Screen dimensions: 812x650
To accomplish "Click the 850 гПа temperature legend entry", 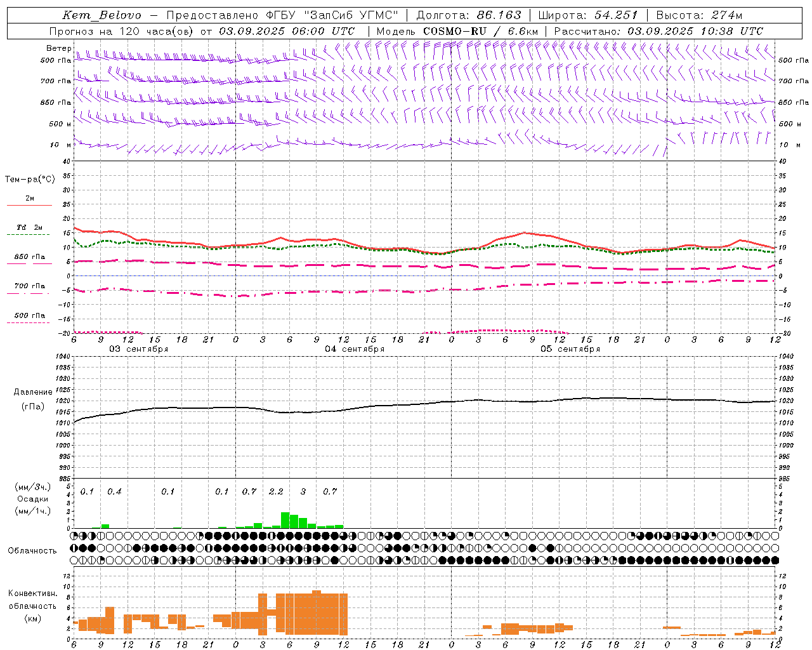I will pos(30,256).
